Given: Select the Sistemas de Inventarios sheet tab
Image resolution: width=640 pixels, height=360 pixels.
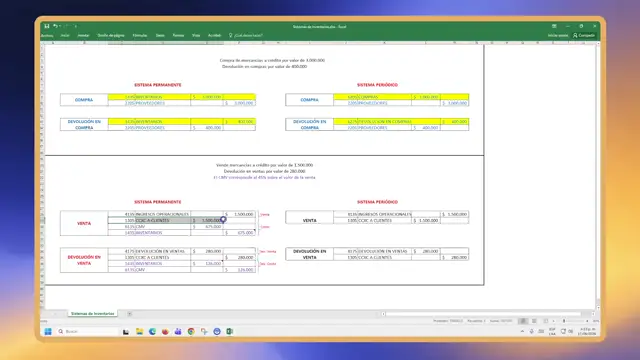Looking at the screenshot, I should coord(93,313).
